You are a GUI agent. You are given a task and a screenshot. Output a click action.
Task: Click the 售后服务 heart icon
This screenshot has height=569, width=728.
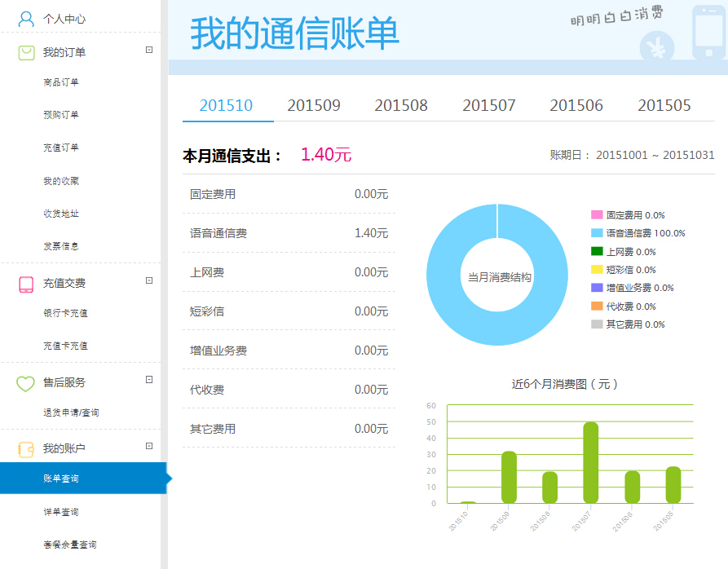tap(25, 383)
